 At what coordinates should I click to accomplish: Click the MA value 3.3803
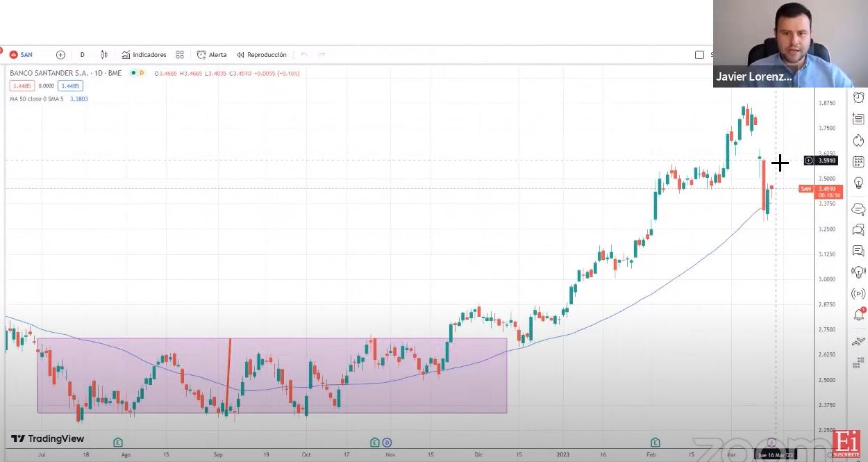click(79, 99)
